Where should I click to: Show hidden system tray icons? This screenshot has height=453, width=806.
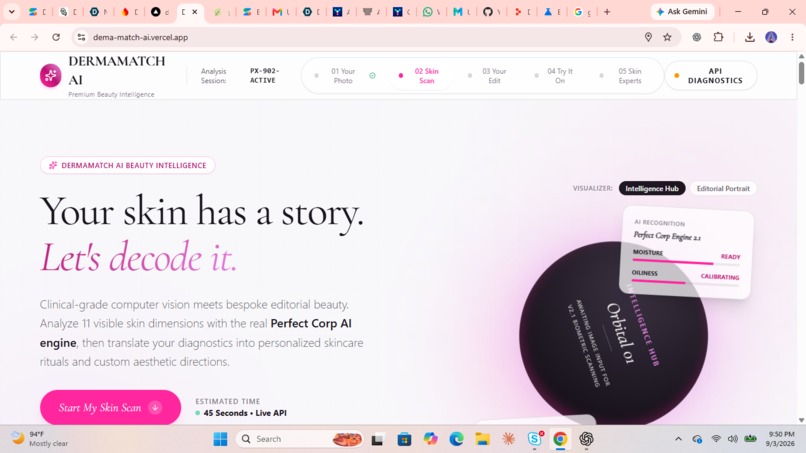pyautogui.click(x=678, y=439)
